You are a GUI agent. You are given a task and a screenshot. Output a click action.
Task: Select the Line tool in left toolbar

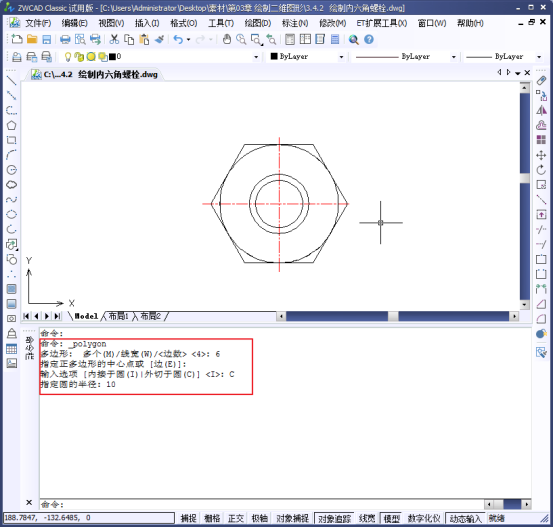[11, 81]
